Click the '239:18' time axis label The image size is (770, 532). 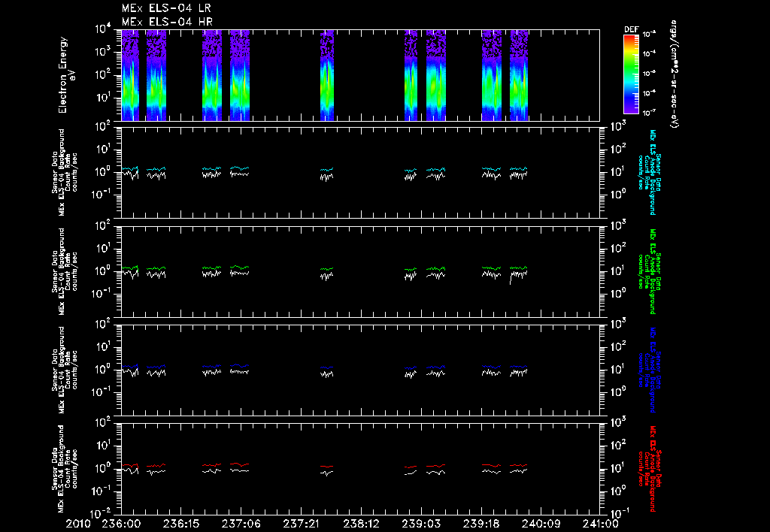click(x=480, y=524)
